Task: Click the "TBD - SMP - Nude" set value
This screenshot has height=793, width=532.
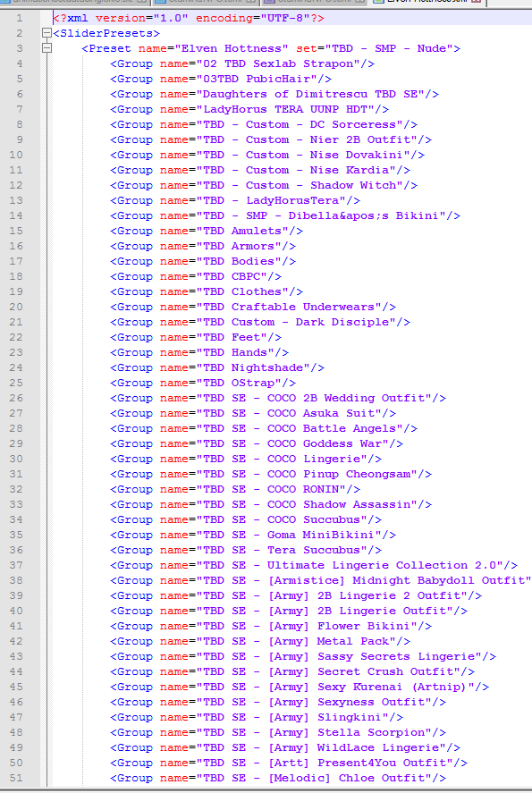Action: 389,48
